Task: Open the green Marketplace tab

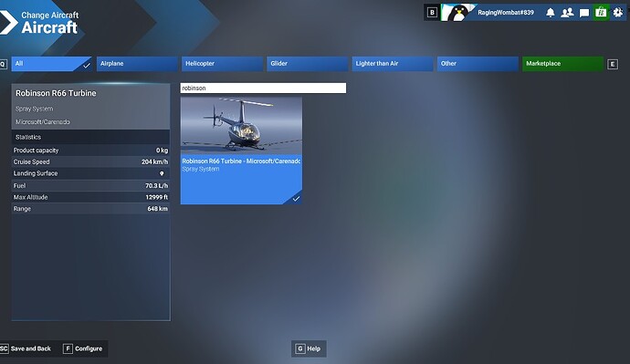Action: click(562, 64)
